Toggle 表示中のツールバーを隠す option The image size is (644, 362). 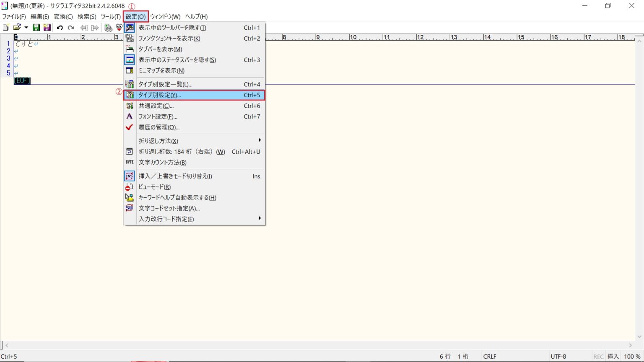172,28
